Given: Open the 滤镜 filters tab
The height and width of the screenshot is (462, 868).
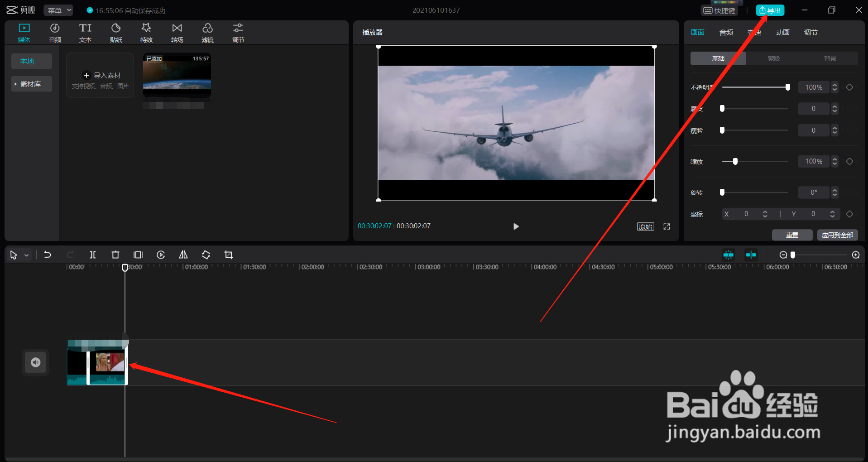Looking at the screenshot, I should tap(207, 33).
